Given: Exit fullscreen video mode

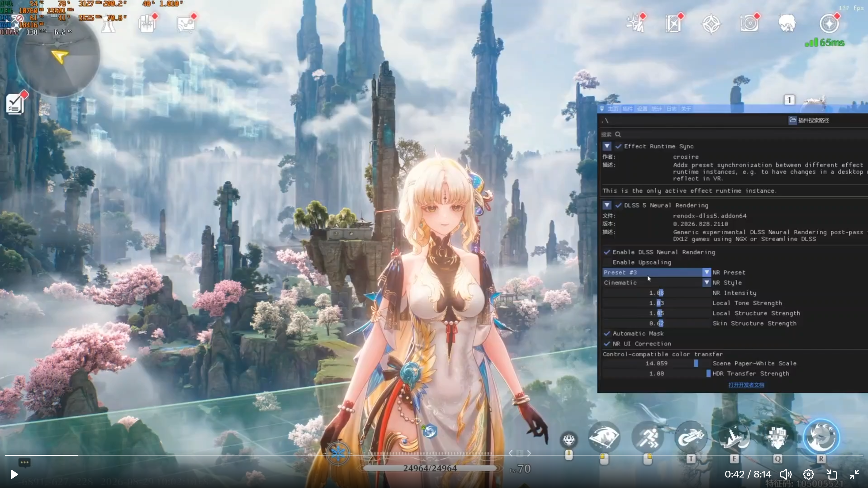Looking at the screenshot, I should tap(854, 474).
